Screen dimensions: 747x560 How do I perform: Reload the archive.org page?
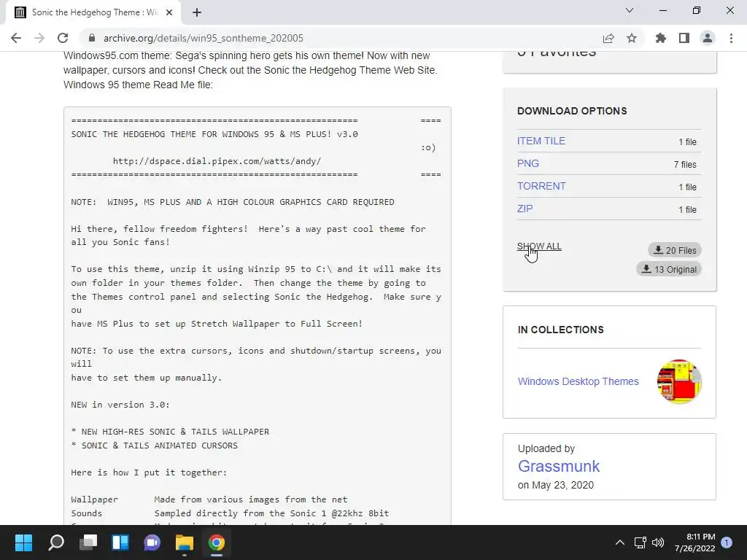point(63,38)
